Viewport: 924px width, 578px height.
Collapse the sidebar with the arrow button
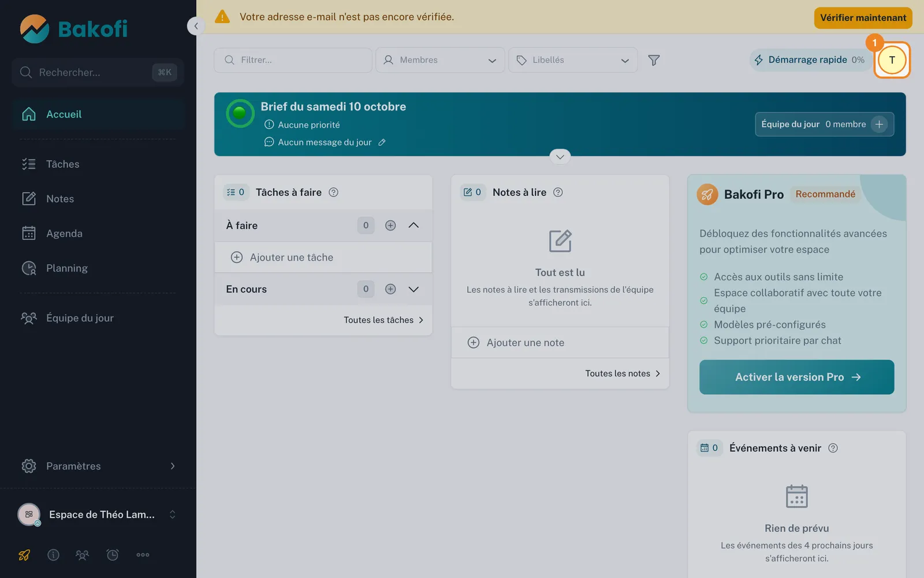[x=196, y=26]
